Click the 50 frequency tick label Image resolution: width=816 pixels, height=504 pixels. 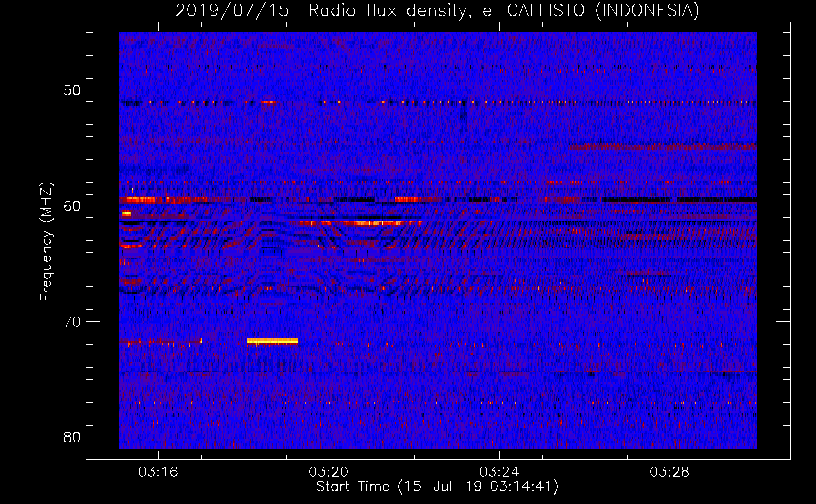point(72,90)
